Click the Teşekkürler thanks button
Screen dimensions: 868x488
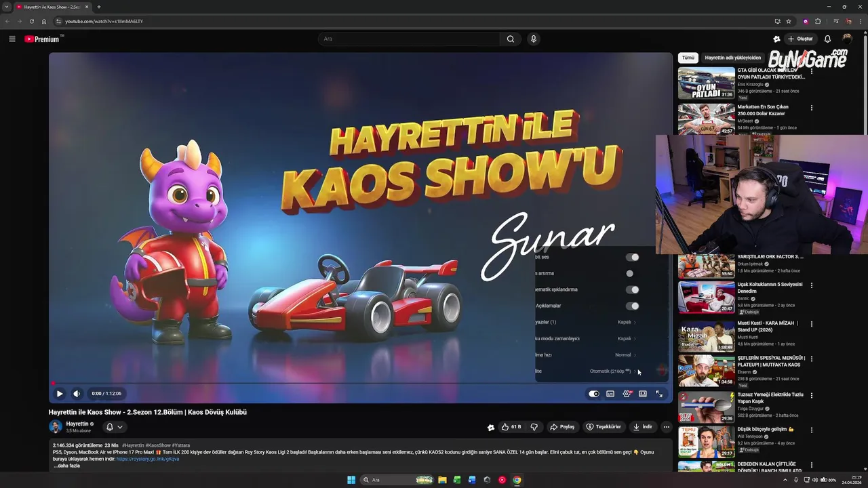coord(604,427)
